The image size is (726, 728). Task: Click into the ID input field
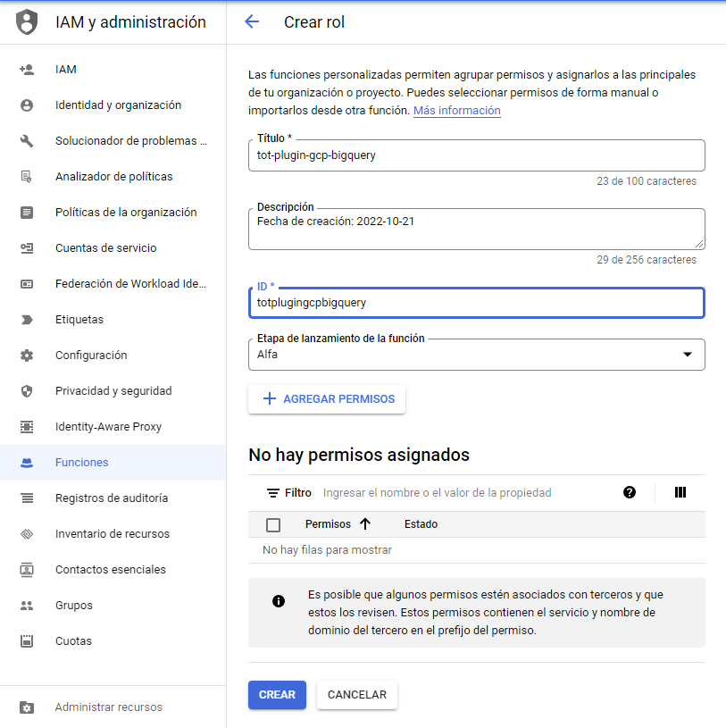(x=476, y=303)
